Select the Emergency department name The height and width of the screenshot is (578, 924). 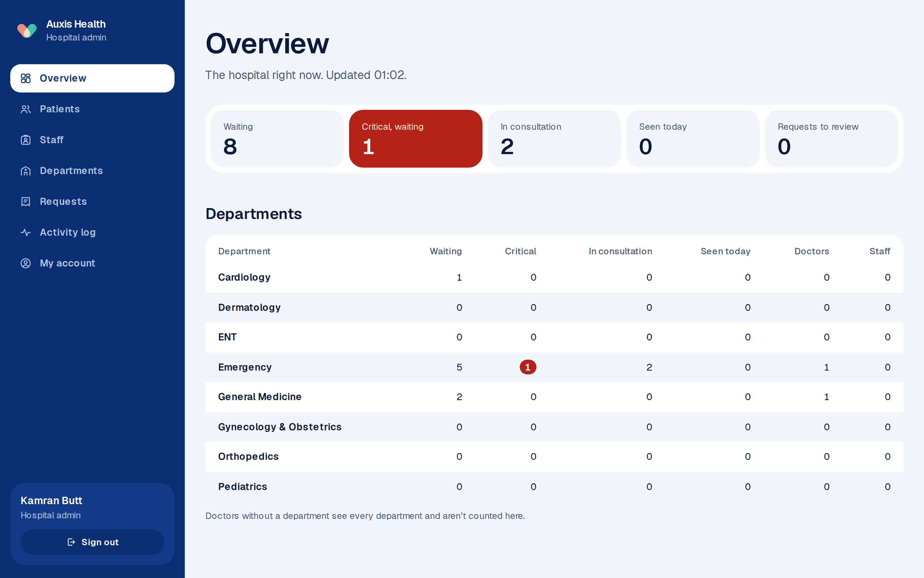pos(245,367)
